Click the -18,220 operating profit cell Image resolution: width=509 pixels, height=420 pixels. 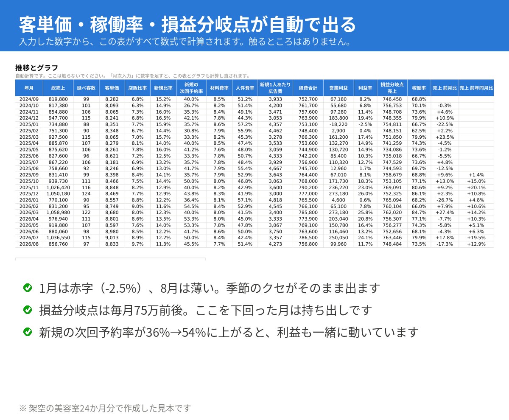click(x=338, y=125)
